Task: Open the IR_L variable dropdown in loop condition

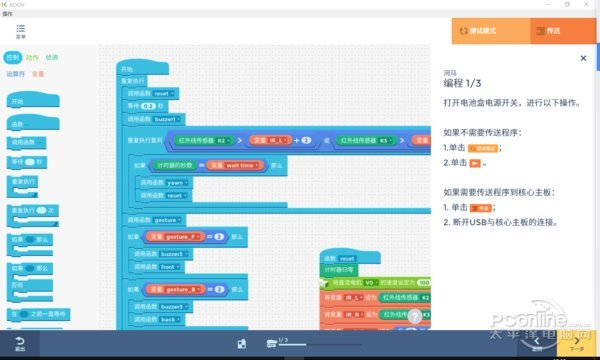Action: tap(279, 140)
